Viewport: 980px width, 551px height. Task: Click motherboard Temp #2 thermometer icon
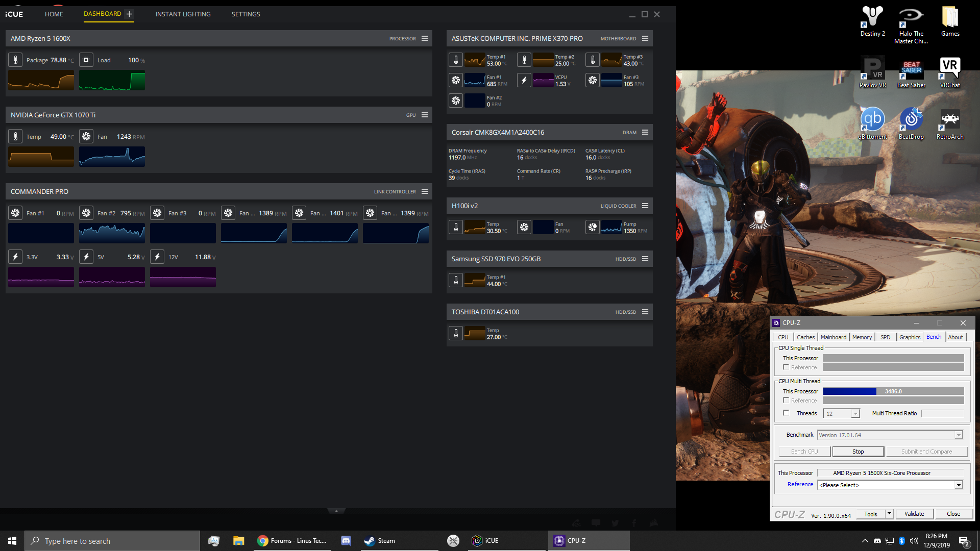click(524, 60)
